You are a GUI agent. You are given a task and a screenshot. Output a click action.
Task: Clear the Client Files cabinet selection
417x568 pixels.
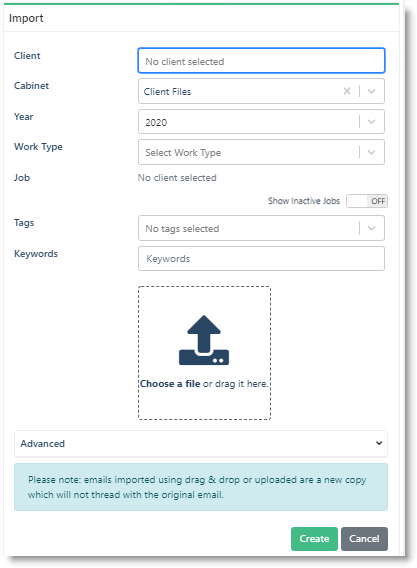(347, 91)
